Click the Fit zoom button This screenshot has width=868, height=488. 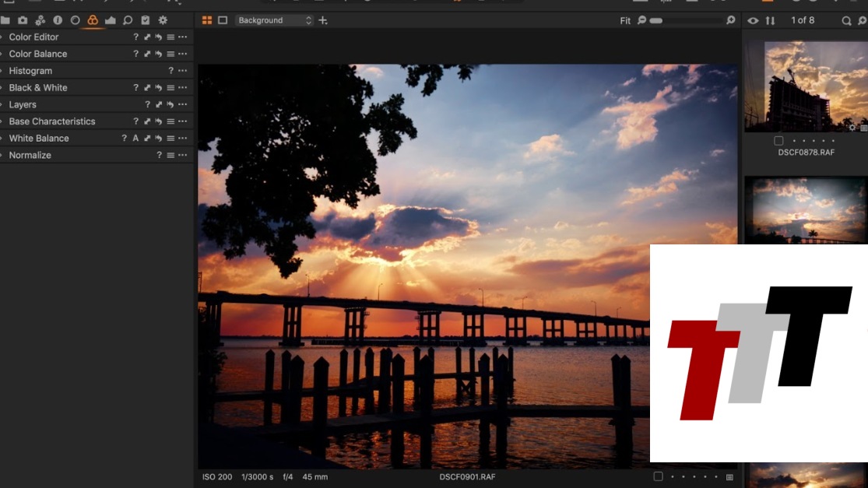(625, 21)
